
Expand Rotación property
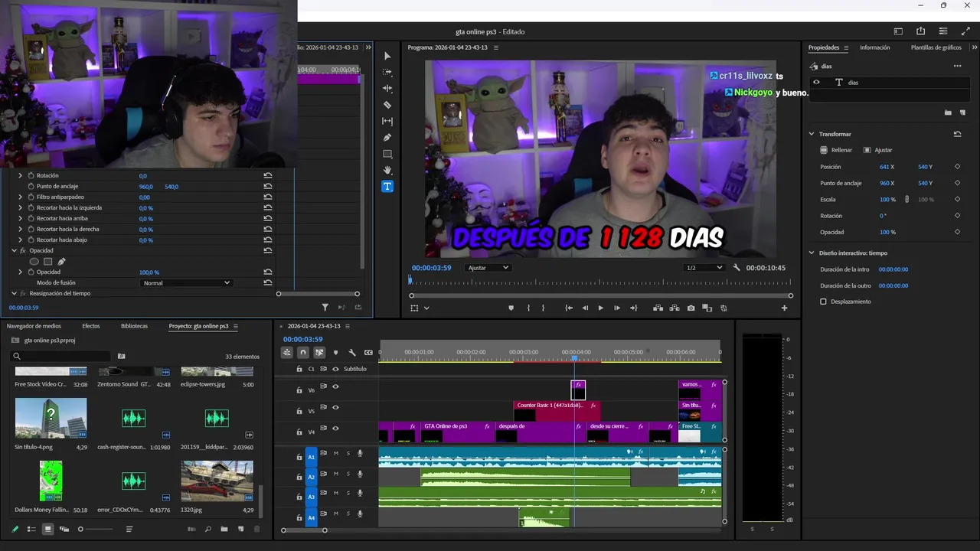[21, 176]
